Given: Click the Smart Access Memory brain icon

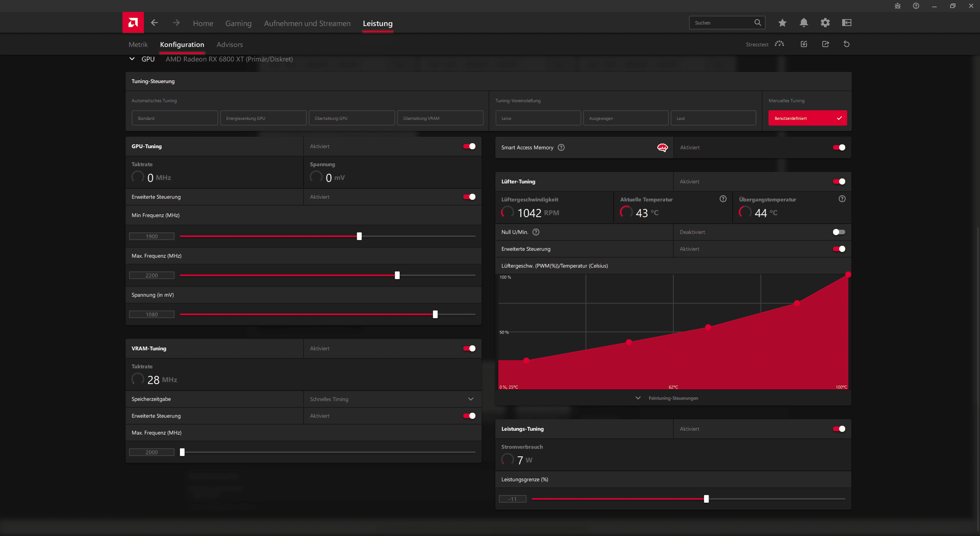Looking at the screenshot, I should click(662, 147).
